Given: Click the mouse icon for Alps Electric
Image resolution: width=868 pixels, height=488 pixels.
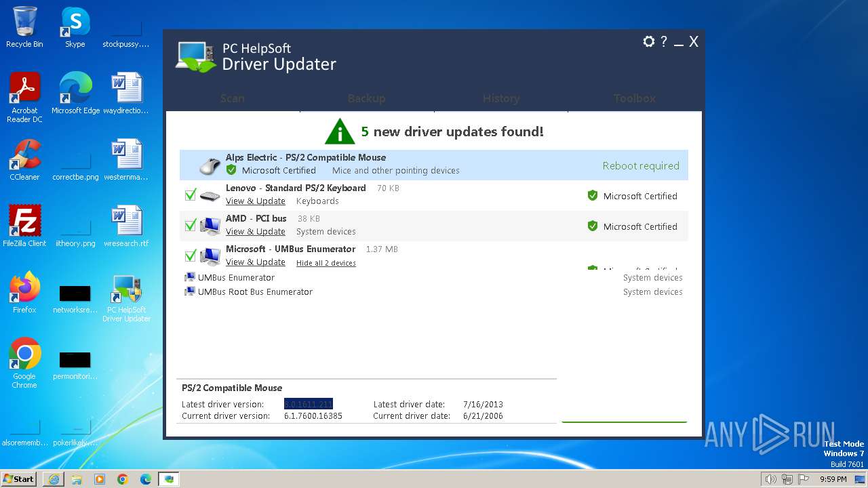Looking at the screenshot, I should pos(210,165).
